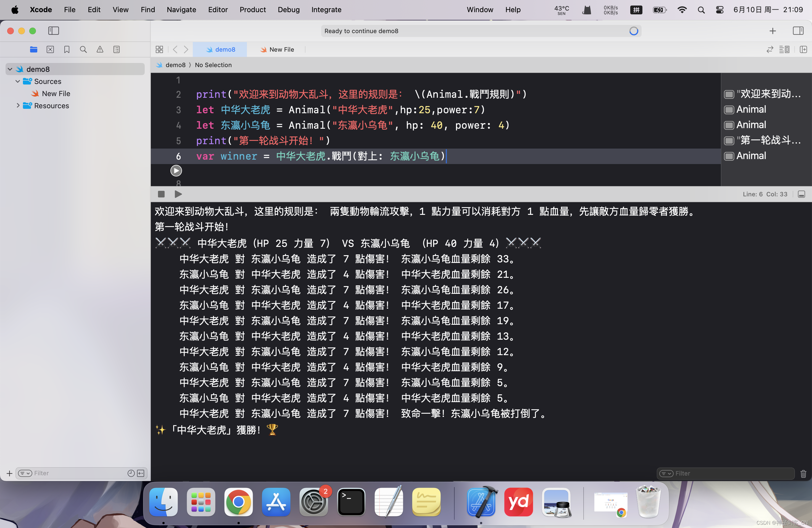The width and height of the screenshot is (812, 528).
Task: Toggle the left navigator sidebar
Action: 54,31
